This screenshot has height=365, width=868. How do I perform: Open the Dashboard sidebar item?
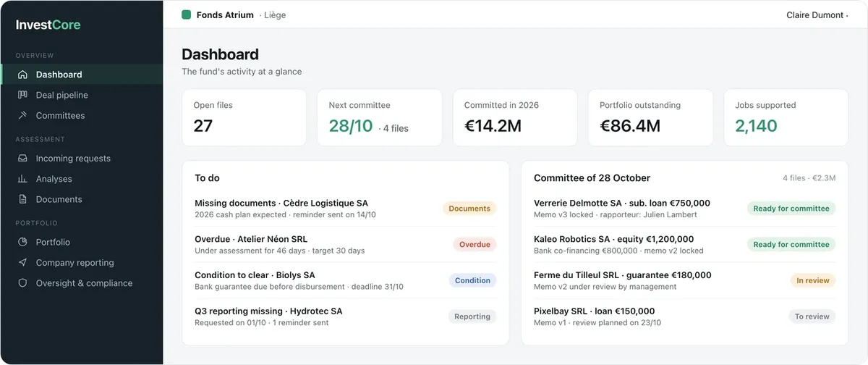click(x=82, y=75)
